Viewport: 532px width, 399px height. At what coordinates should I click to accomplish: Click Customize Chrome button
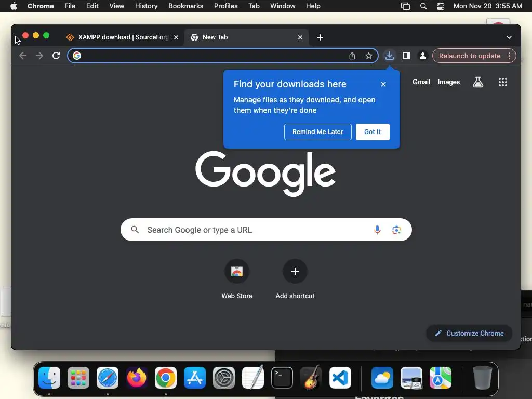click(x=469, y=333)
